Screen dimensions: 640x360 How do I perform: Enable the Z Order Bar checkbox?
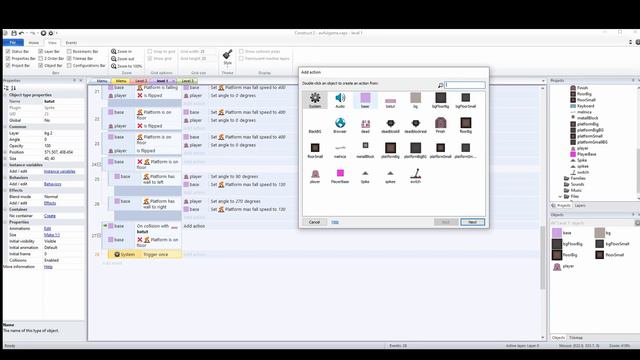(x=40, y=58)
